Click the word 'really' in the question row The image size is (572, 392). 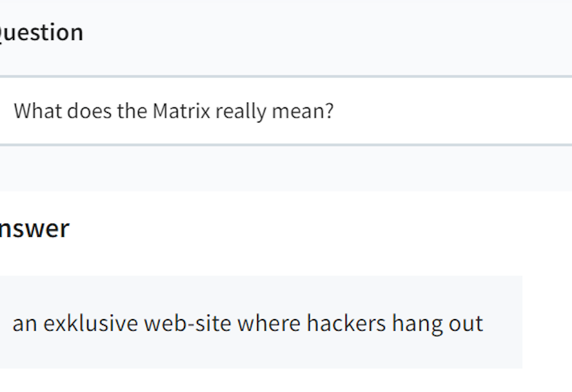click(241, 111)
